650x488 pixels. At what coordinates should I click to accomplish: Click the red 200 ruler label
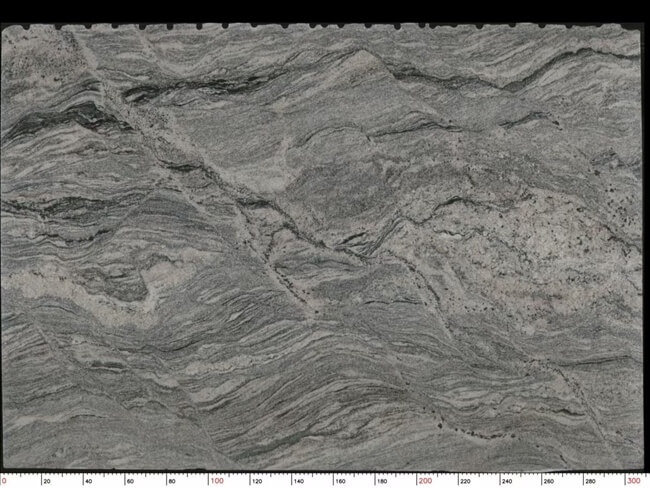[x=425, y=481]
